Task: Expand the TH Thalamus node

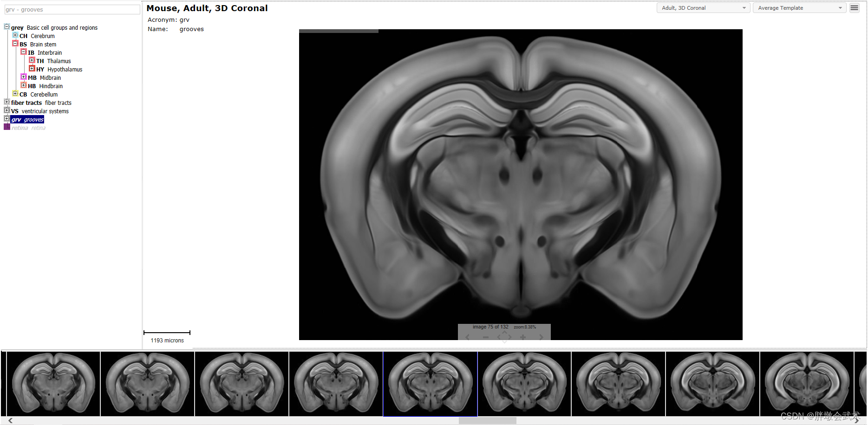Action: click(x=32, y=60)
